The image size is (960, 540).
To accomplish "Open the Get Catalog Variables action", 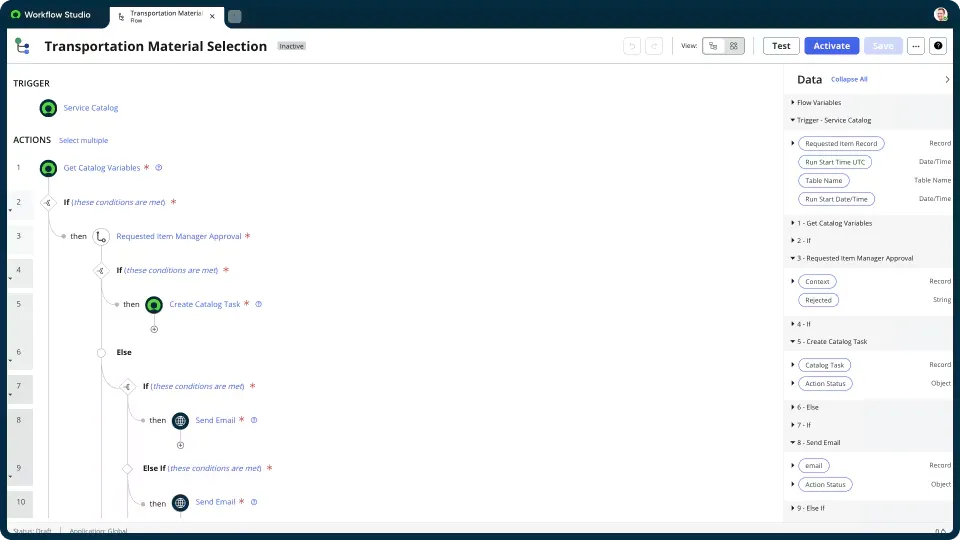I will point(102,168).
